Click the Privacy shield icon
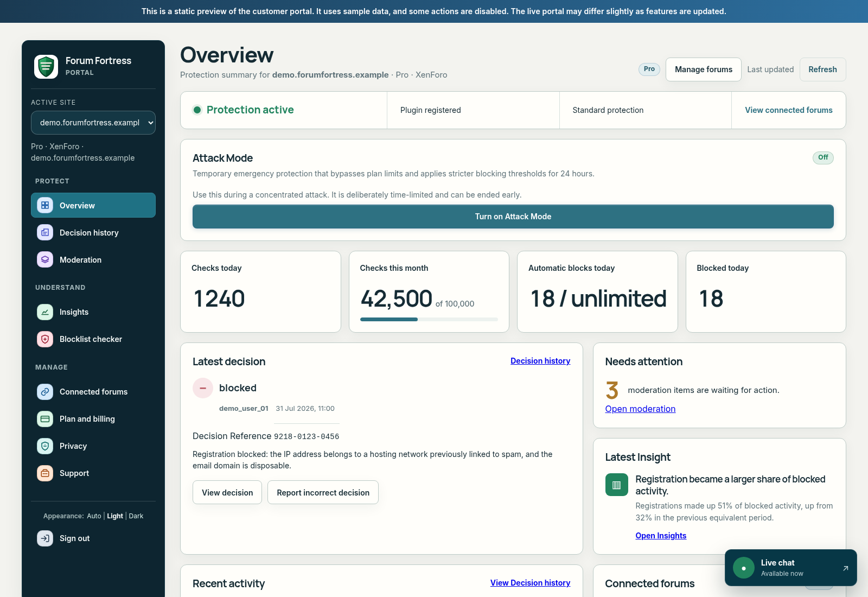 coord(45,446)
